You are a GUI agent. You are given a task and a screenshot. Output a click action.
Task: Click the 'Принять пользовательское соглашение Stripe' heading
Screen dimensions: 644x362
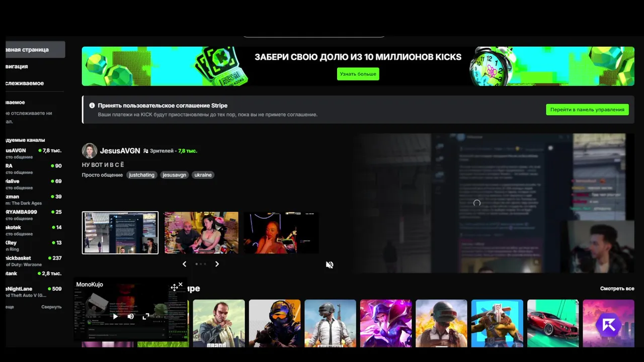coord(163,106)
